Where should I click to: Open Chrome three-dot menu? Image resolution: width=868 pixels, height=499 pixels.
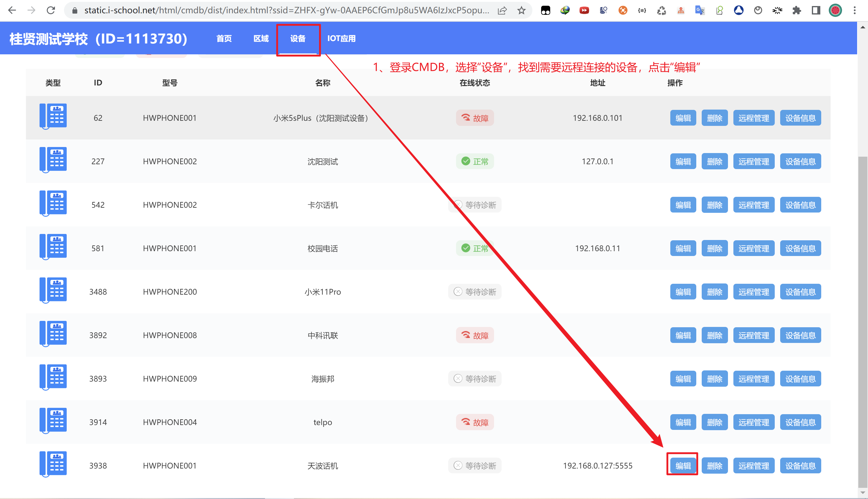tap(855, 10)
